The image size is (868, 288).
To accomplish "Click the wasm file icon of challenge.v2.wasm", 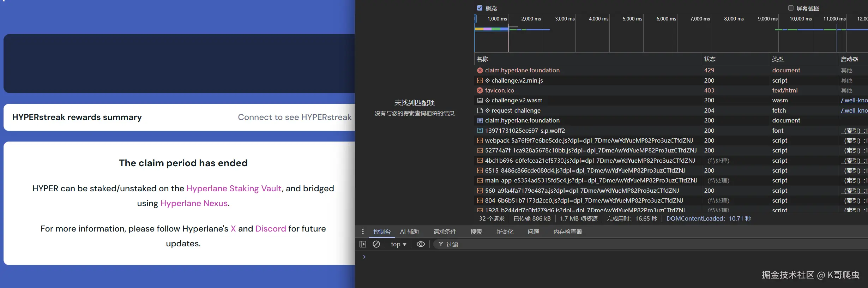I will point(480,100).
